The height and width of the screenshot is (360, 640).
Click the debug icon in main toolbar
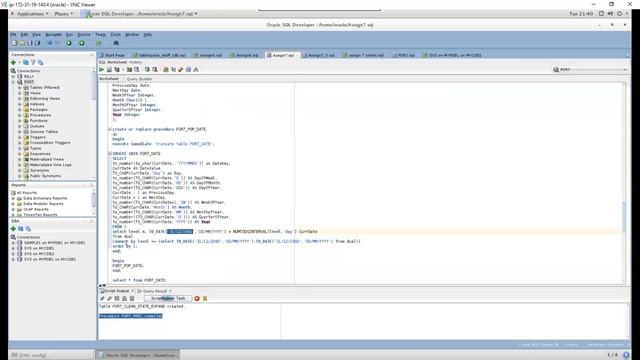116,43
